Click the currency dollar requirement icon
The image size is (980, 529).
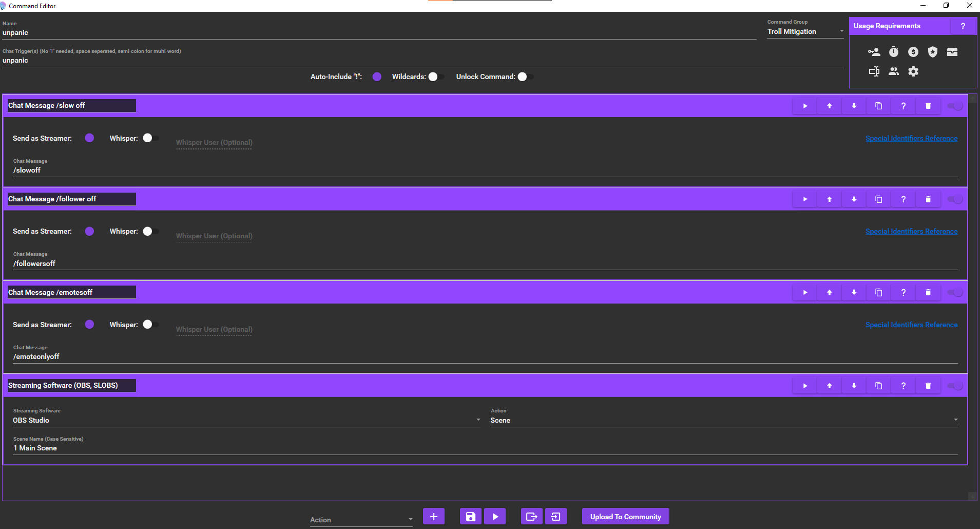pos(913,52)
